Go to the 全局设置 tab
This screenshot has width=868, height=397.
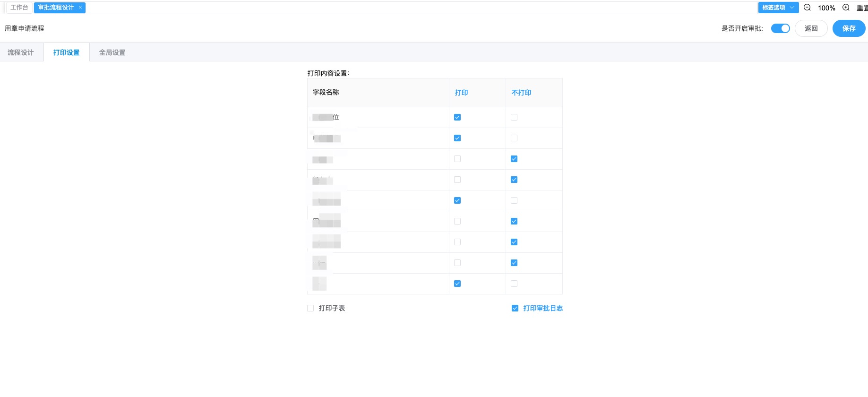pos(112,52)
